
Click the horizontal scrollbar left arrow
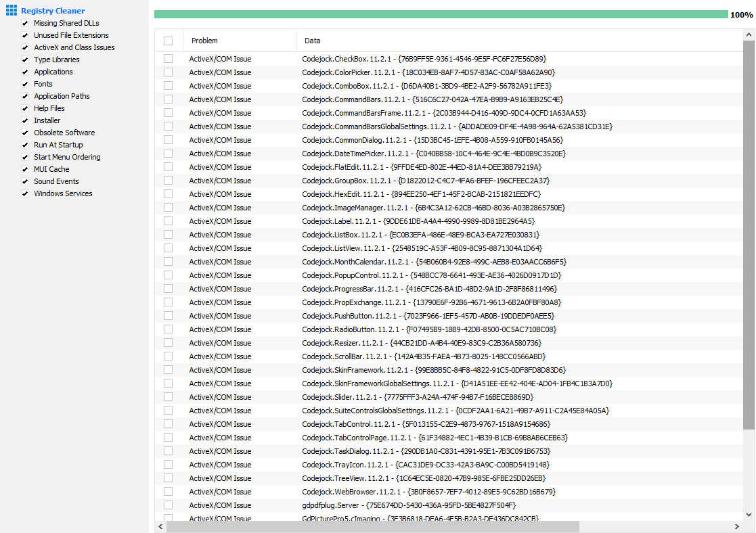point(160,526)
